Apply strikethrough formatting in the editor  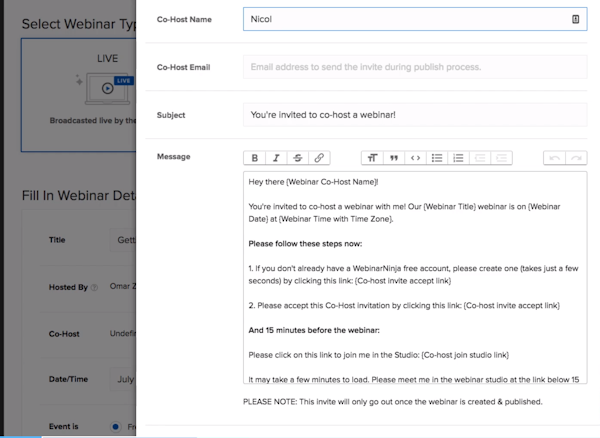tap(297, 158)
